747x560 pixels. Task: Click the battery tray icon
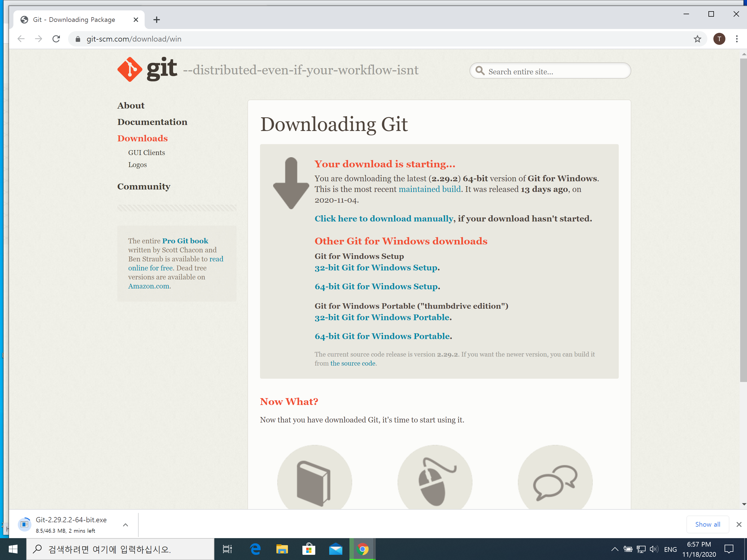[x=628, y=549]
